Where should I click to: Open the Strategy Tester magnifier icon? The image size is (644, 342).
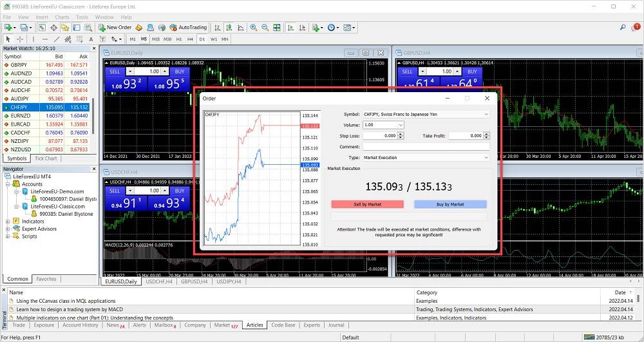click(88, 28)
